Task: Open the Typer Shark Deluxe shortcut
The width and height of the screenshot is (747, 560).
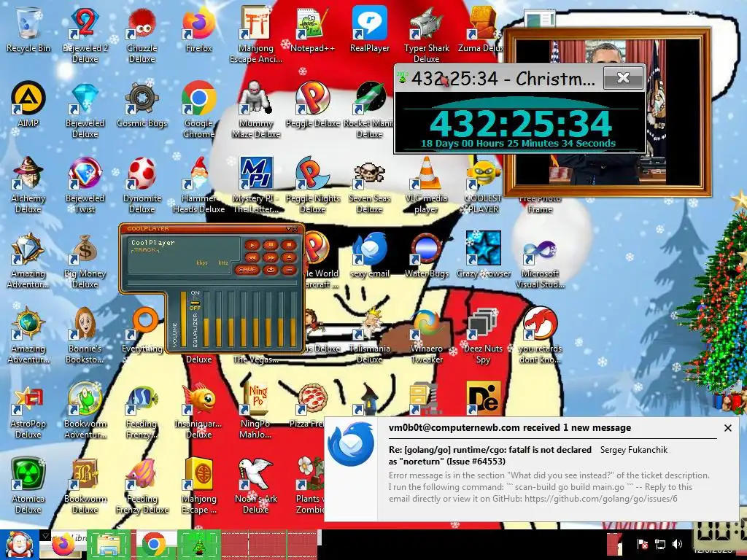Action: point(426,34)
